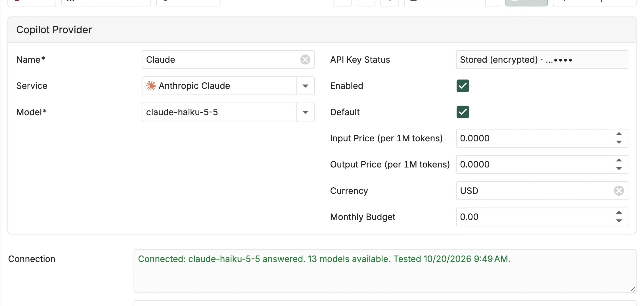Click into the Model text box claude-haiku-5-5
644x306 pixels.
coord(219,112)
